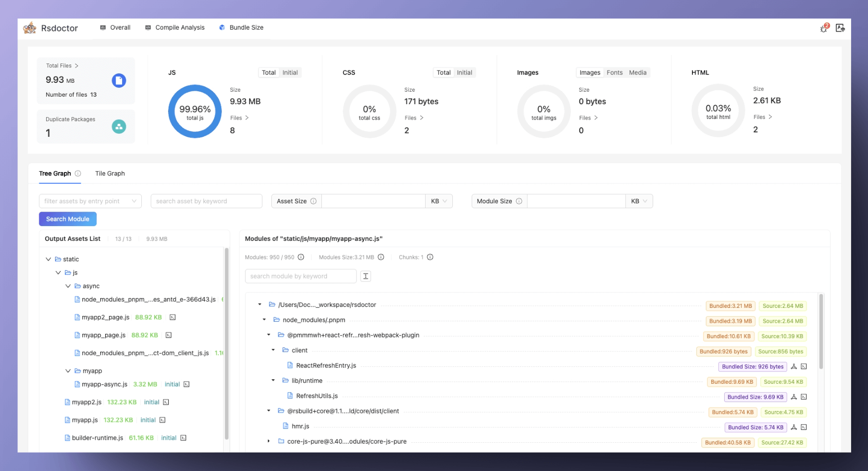
Task: Open the Bundle Size menu
Action: point(241,28)
